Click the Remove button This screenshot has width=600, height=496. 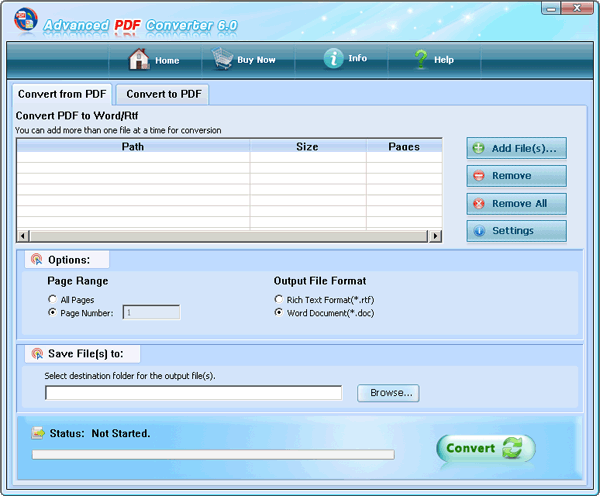[x=516, y=176]
